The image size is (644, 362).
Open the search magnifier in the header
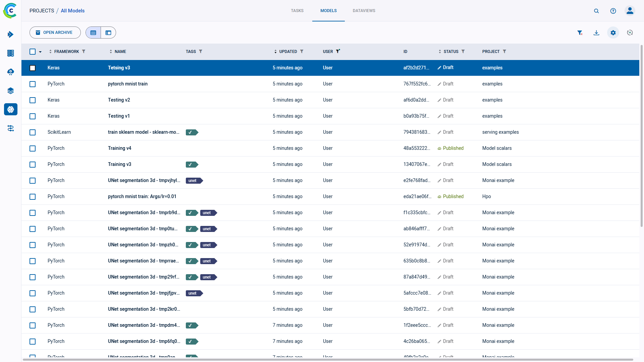tap(596, 11)
